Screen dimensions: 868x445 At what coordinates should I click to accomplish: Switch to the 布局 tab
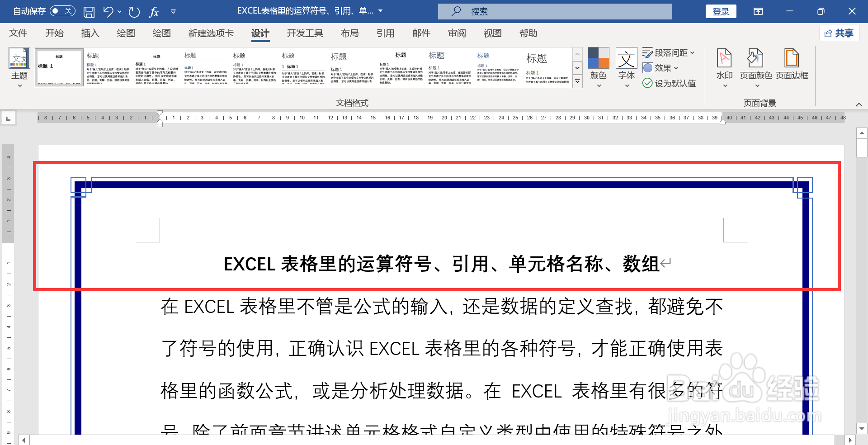tap(349, 33)
